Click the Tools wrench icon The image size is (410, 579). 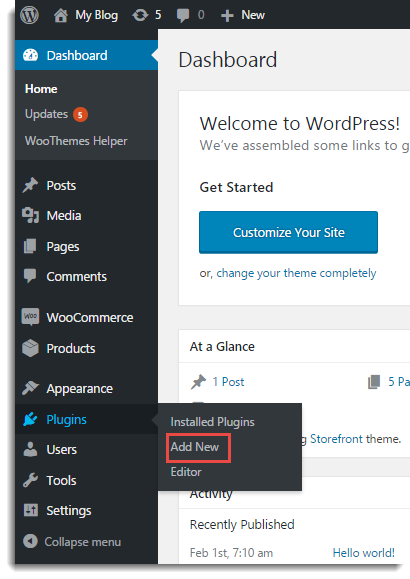pyautogui.click(x=30, y=480)
